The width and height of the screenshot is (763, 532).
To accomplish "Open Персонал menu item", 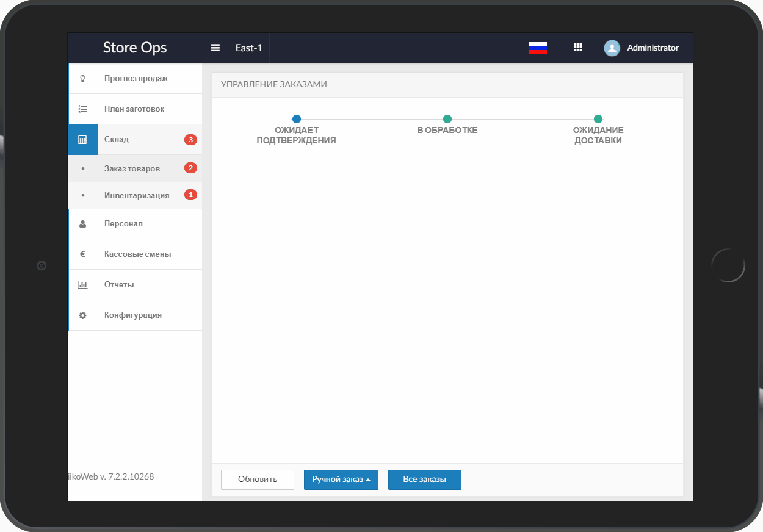I will coord(136,224).
